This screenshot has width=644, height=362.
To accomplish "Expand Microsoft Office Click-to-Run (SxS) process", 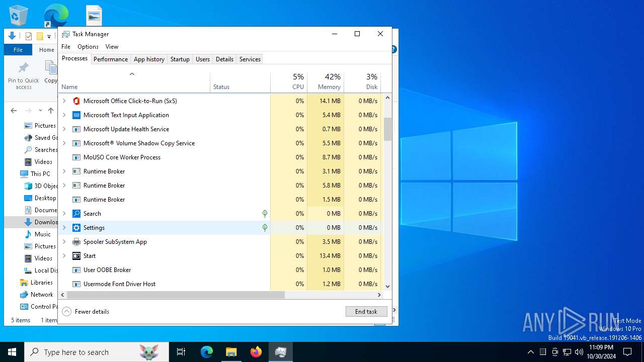I will [x=64, y=101].
